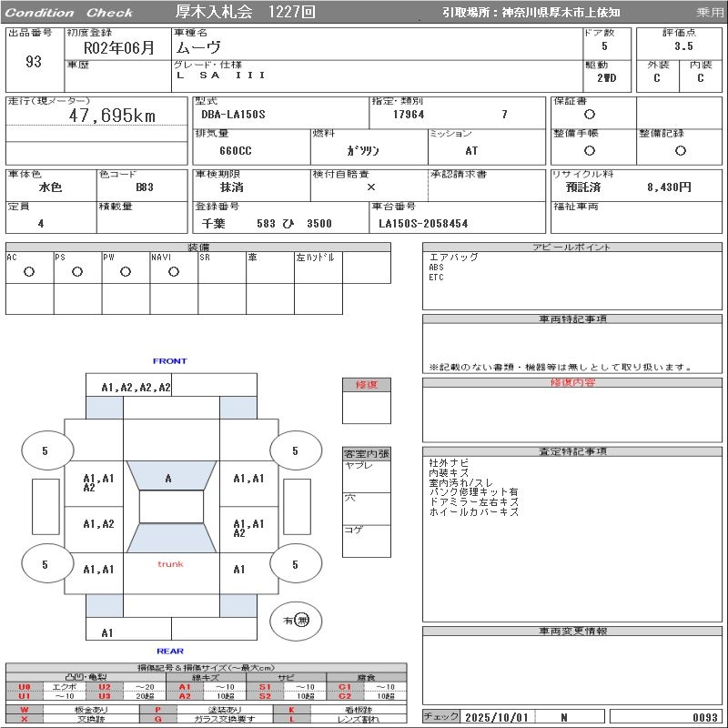Click the mileage value 47,695km
The image size is (728, 728).
[112, 116]
